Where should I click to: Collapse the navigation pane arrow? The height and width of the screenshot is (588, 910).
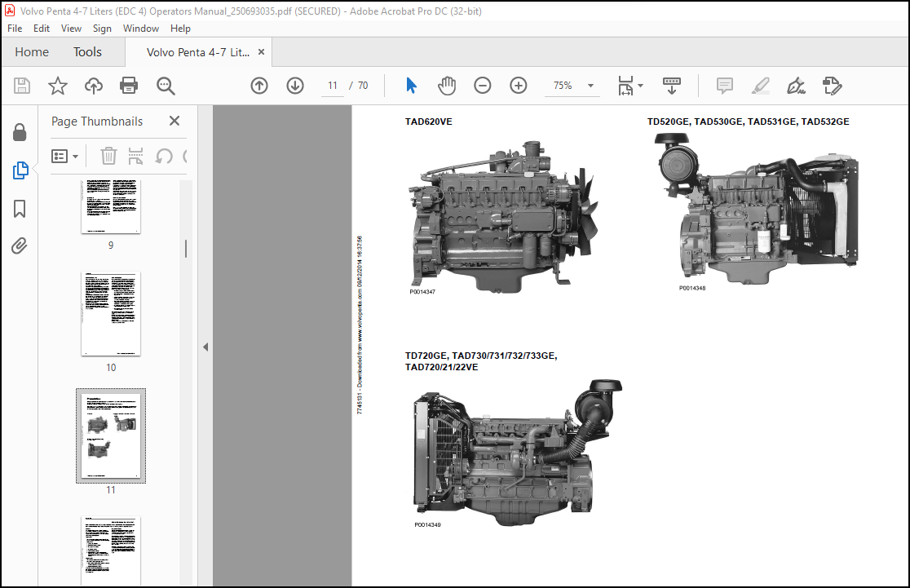[205, 347]
